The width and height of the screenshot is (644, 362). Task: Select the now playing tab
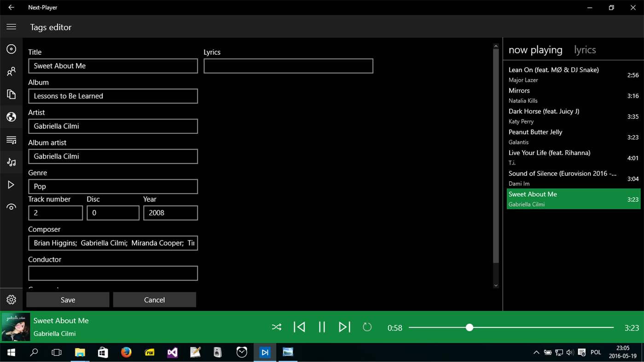pos(535,49)
